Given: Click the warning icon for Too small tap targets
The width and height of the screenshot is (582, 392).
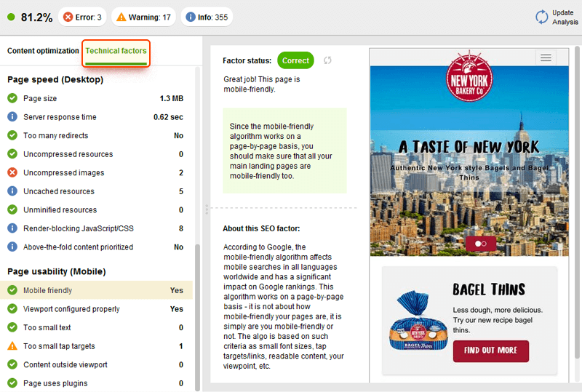Looking at the screenshot, I should pos(12,346).
